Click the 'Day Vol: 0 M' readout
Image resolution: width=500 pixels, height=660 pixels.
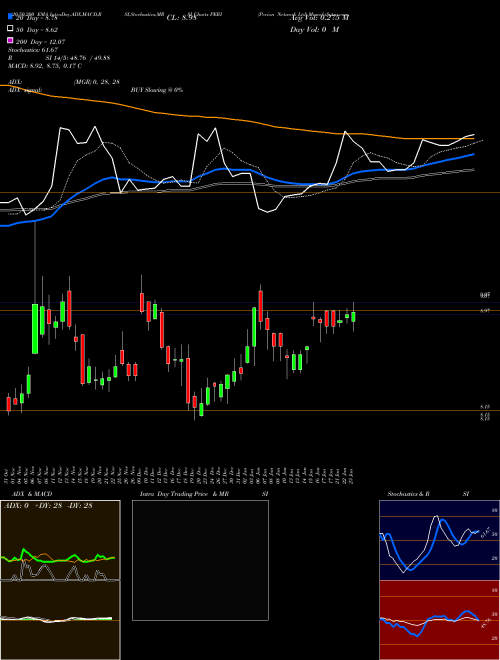(315, 30)
